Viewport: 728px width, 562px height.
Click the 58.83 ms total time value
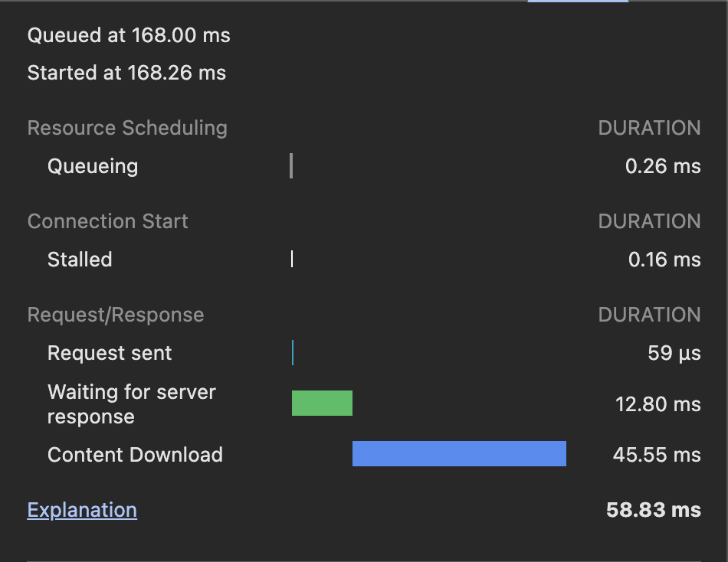coord(653,510)
